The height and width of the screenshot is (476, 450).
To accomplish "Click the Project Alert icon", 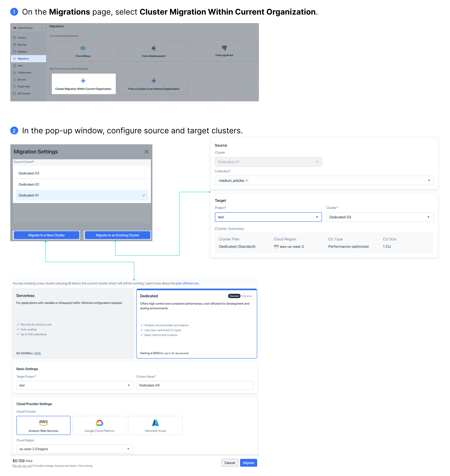I will pos(14,86).
